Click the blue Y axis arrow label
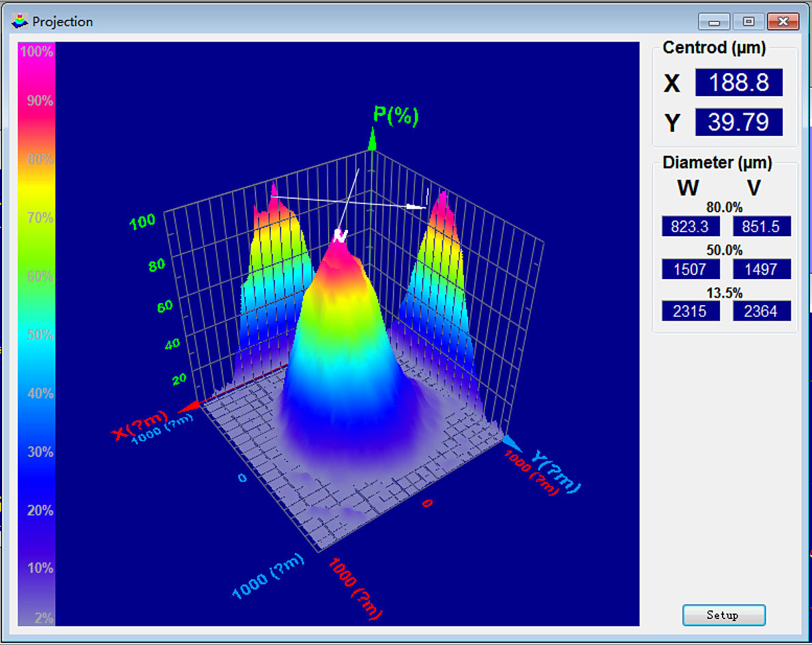The width and height of the screenshot is (812, 645). [556, 471]
